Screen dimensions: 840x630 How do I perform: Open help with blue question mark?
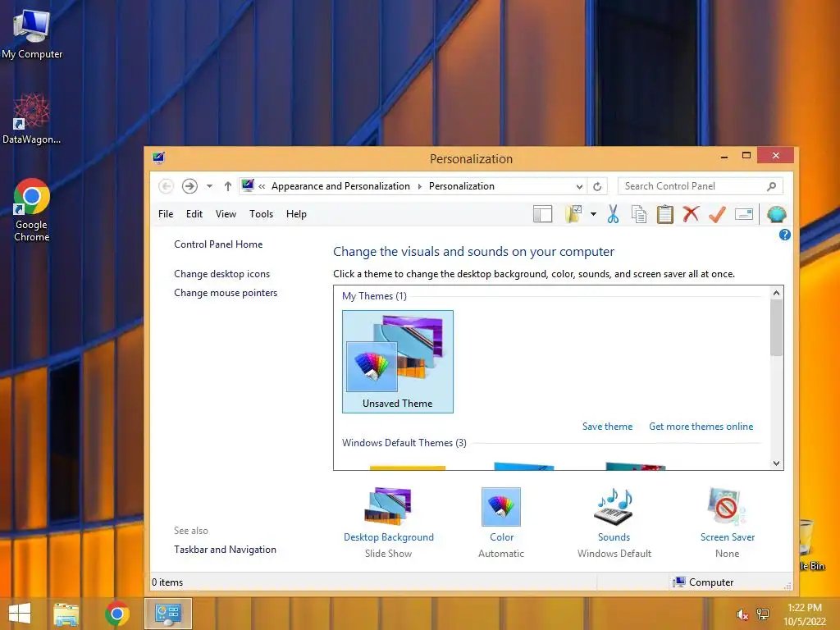785,235
